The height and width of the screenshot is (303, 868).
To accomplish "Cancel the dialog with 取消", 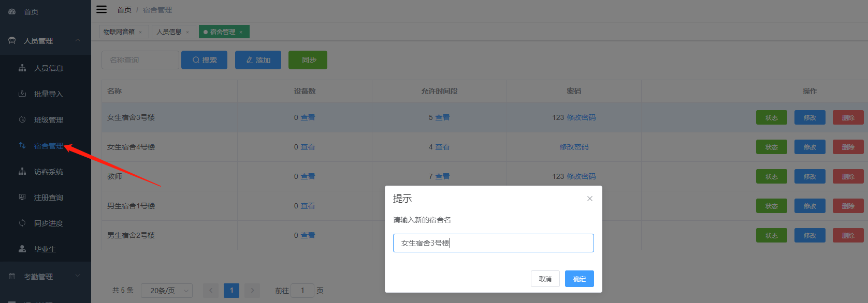I will click(x=545, y=279).
